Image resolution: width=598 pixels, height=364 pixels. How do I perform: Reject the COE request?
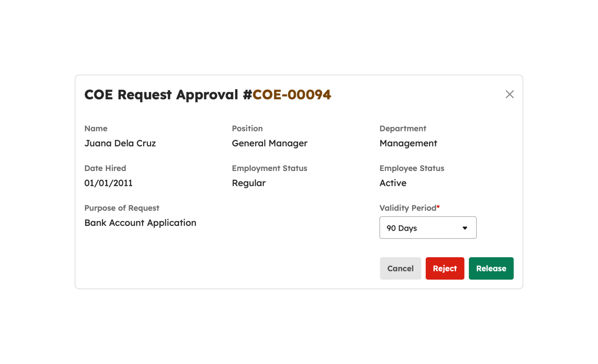coord(445,268)
